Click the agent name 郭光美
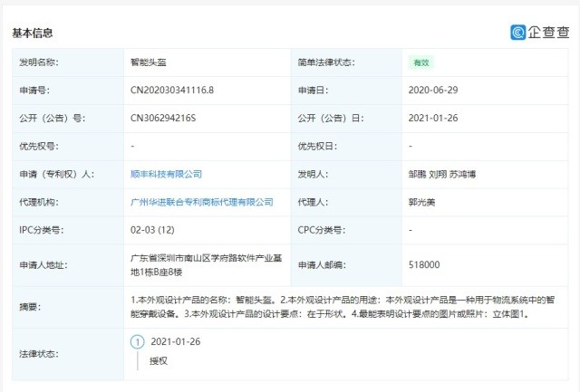 tap(421, 202)
